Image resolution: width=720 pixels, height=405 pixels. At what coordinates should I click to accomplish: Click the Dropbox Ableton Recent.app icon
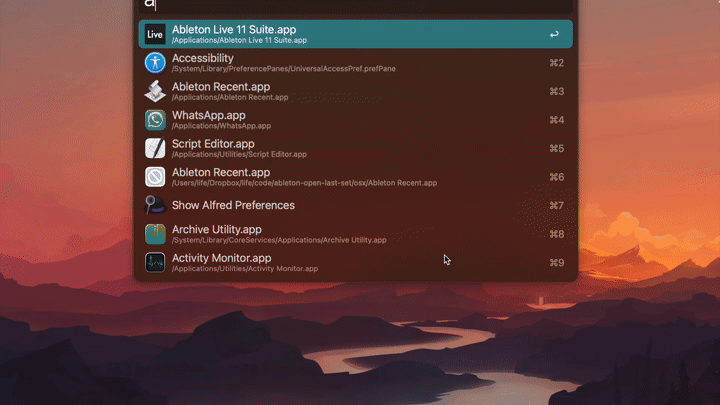(x=155, y=177)
